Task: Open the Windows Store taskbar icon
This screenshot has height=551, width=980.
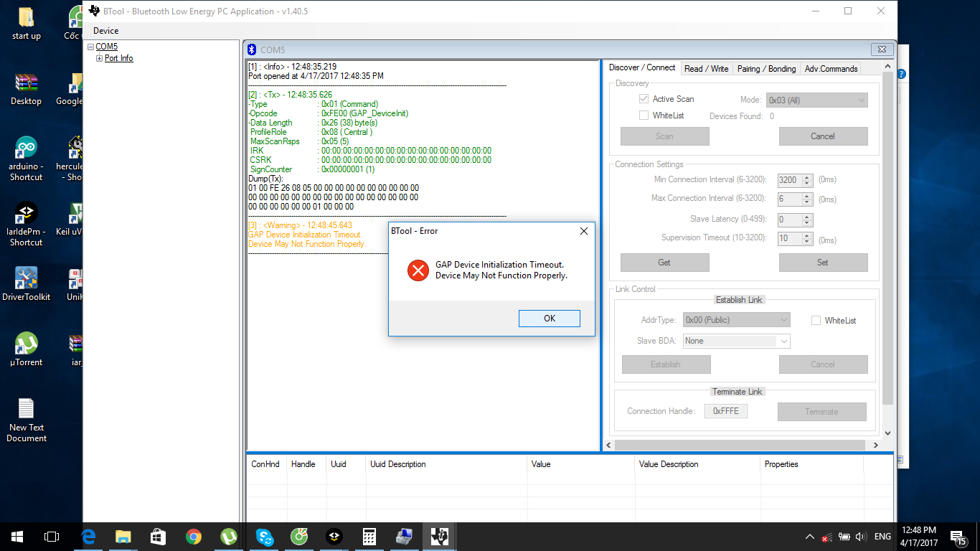Action: coord(159,536)
